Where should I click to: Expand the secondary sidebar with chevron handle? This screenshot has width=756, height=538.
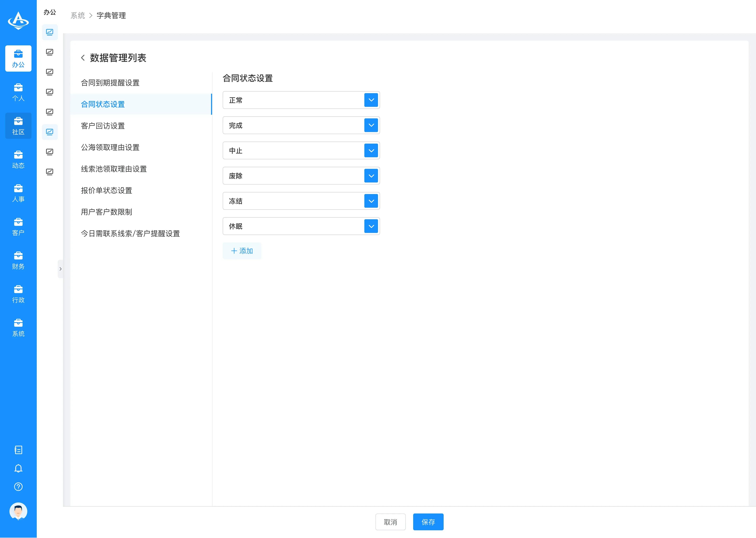click(x=60, y=269)
